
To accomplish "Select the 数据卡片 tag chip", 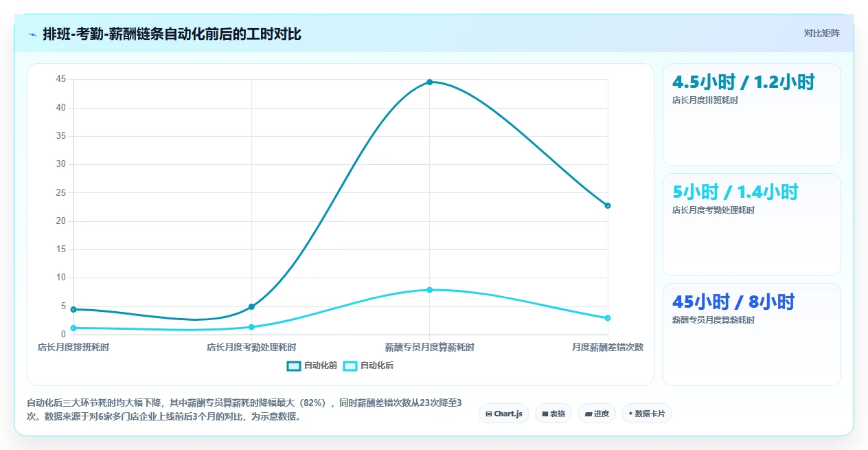I will point(647,414).
